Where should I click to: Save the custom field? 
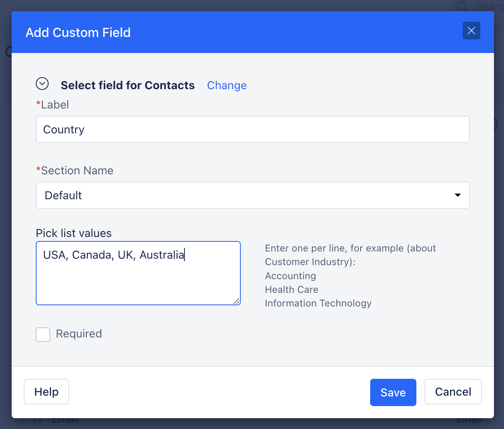393,392
